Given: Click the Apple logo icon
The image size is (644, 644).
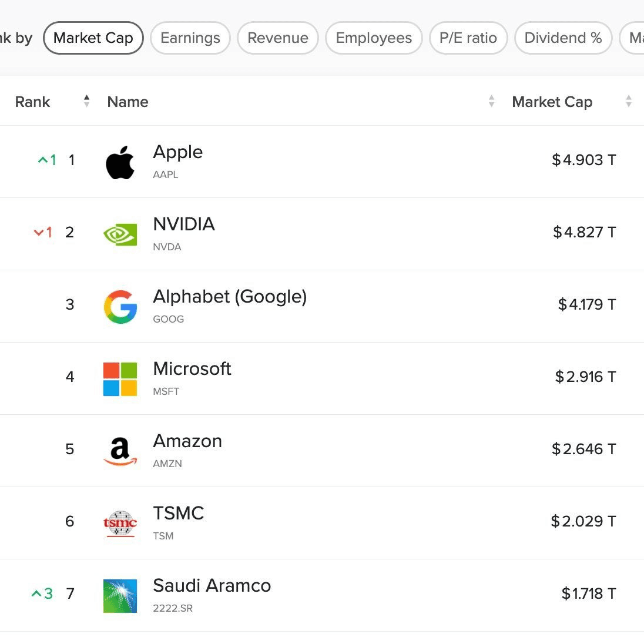Looking at the screenshot, I should coord(120,162).
